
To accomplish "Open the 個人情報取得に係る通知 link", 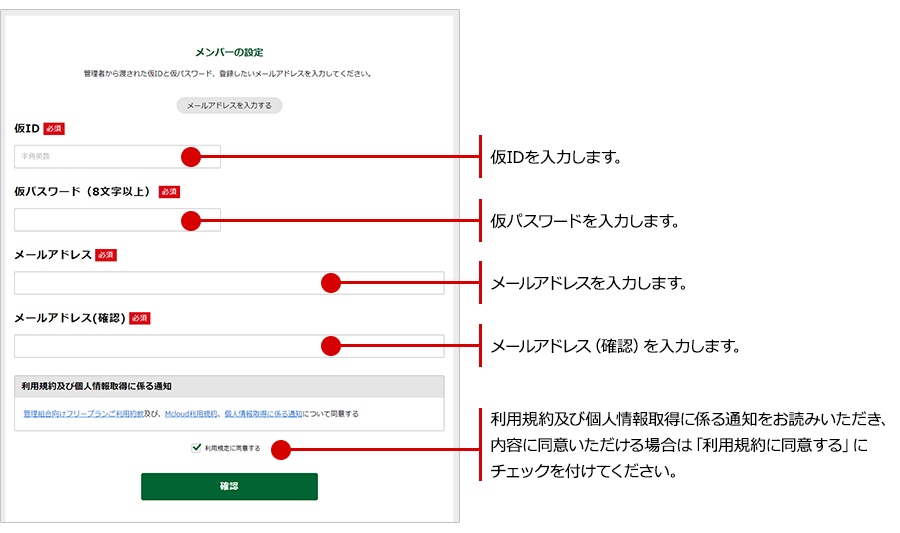I will tap(263, 413).
